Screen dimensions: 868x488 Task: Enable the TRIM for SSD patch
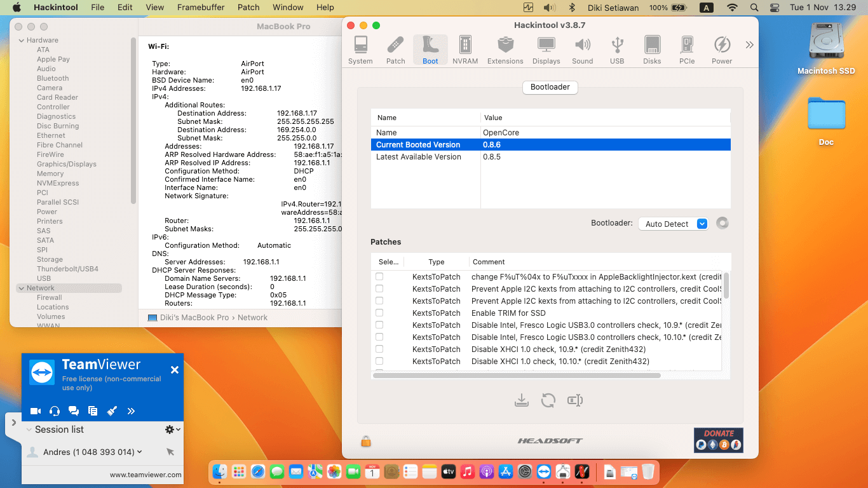pyautogui.click(x=379, y=313)
